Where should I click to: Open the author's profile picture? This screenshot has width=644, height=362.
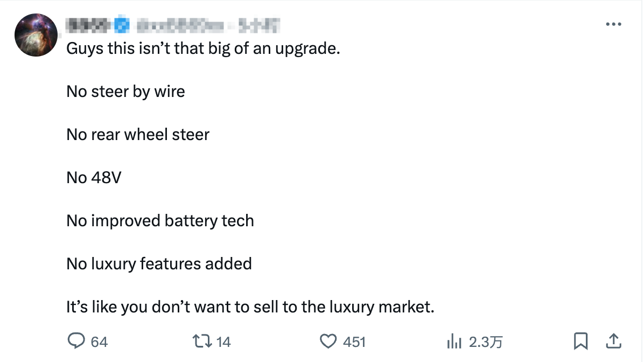[x=36, y=34]
